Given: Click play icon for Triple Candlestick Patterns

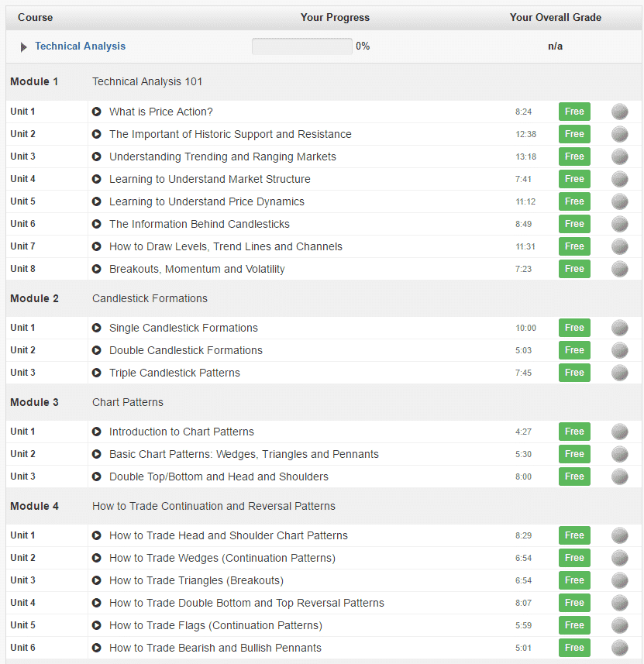Looking at the screenshot, I should tap(97, 373).
